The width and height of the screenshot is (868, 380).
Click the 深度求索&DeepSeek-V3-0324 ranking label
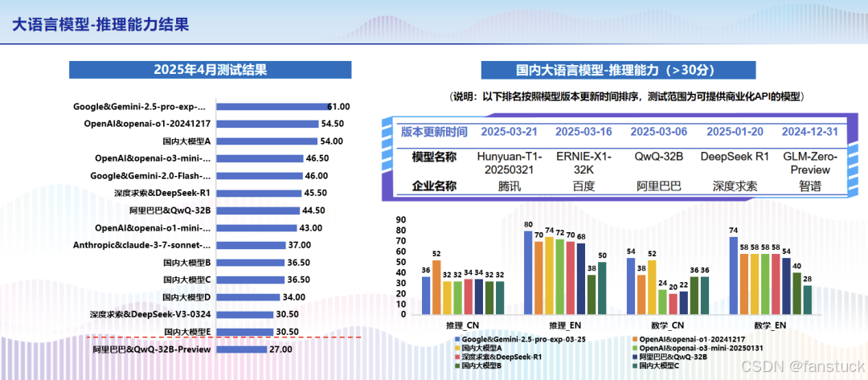tap(150, 314)
